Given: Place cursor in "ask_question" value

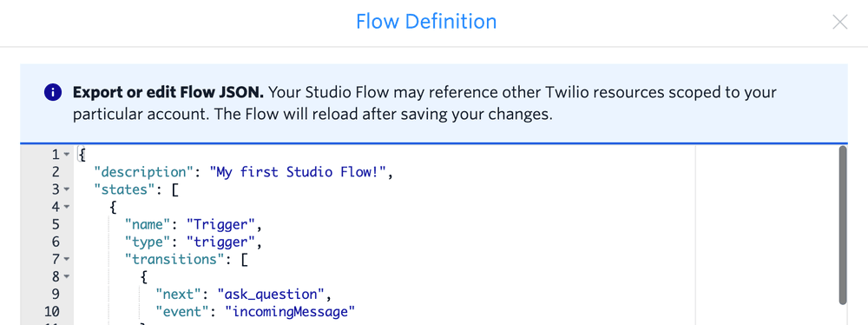Looking at the screenshot, I should (x=271, y=294).
